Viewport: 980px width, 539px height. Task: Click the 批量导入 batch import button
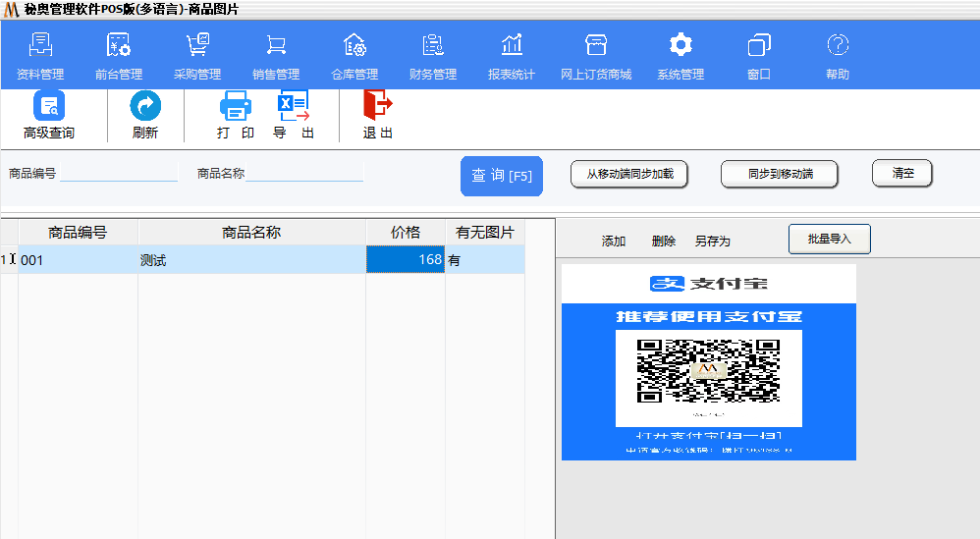click(x=829, y=240)
